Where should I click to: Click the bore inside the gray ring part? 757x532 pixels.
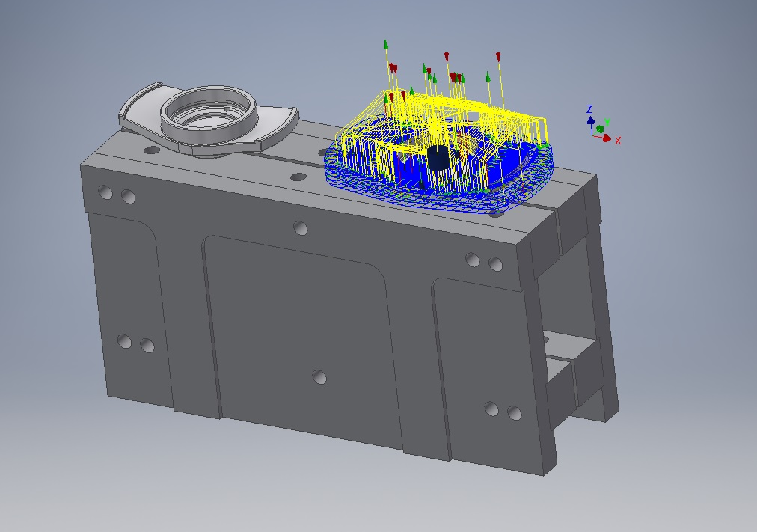point(203,117)
